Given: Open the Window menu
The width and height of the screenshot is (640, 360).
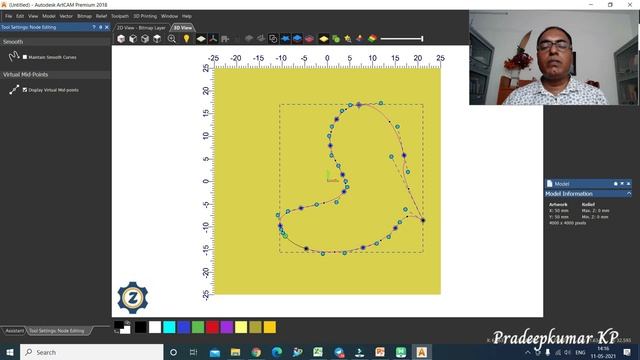Looking at the screenshot, I should point(169,16).
